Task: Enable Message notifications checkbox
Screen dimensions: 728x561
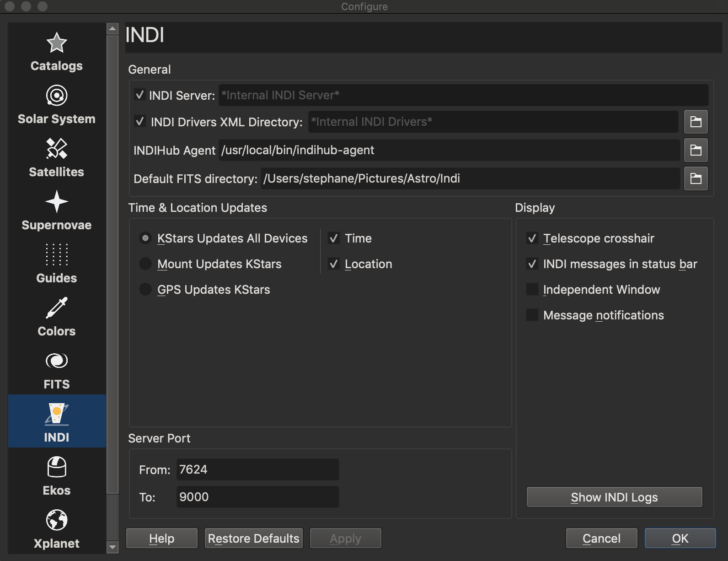Action: [532, 315]
